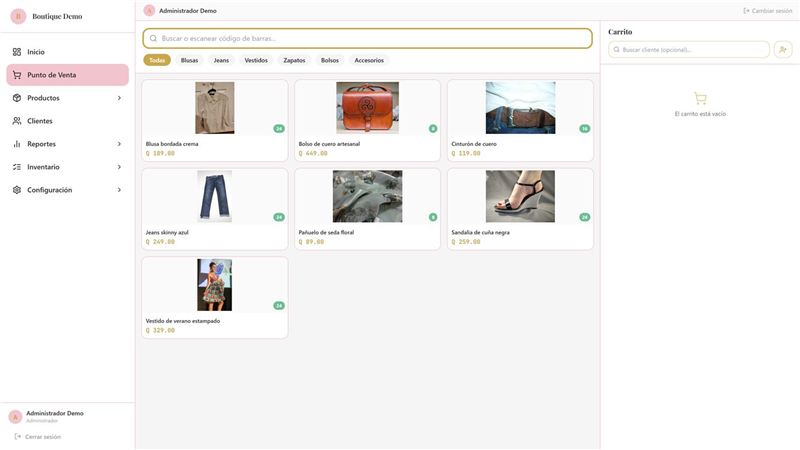This screenshot has height=450, width=800.
Task: Click stock badge on Bolso de cuero artesanal
Action: point(433,129)
